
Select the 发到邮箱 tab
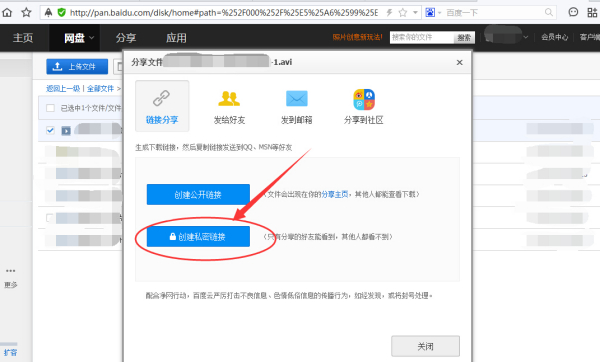[297, 107]
